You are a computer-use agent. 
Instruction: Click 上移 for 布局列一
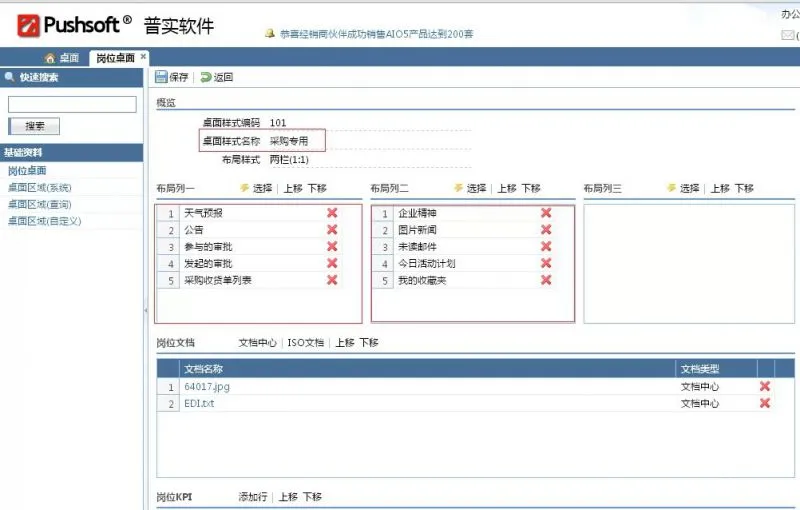[x=293, y=188]
